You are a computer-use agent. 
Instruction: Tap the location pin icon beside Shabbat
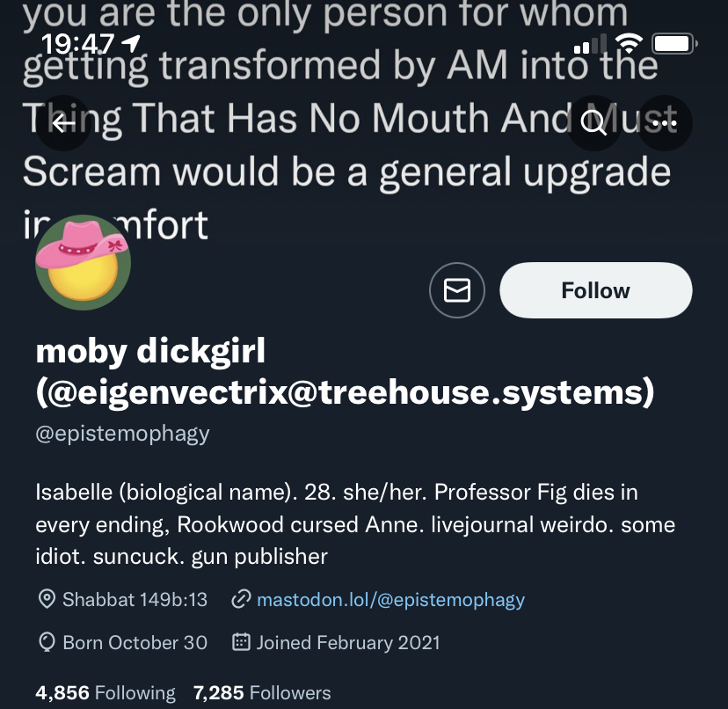coord(47,599)
